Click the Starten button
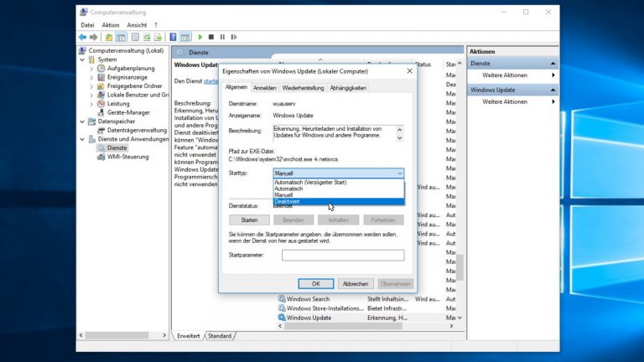This screenshot has height=362, width=644. (x=249, y=220)
